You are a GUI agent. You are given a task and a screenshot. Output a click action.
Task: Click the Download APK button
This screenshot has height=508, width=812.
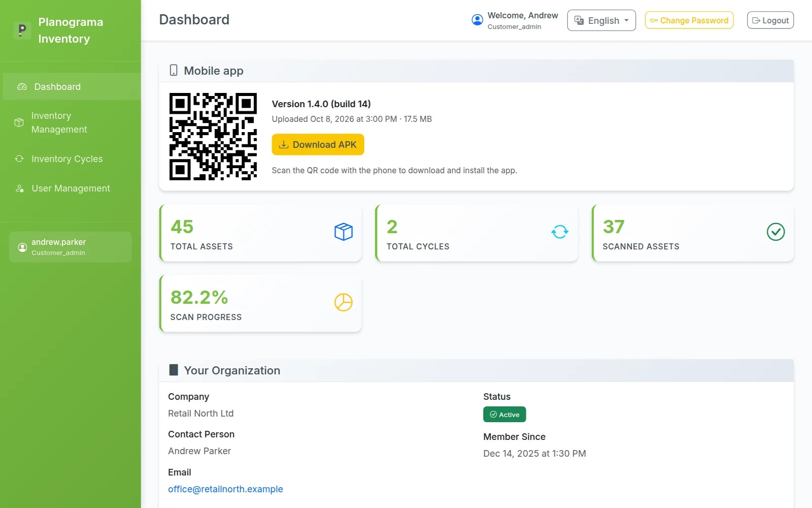click(318, 144)
